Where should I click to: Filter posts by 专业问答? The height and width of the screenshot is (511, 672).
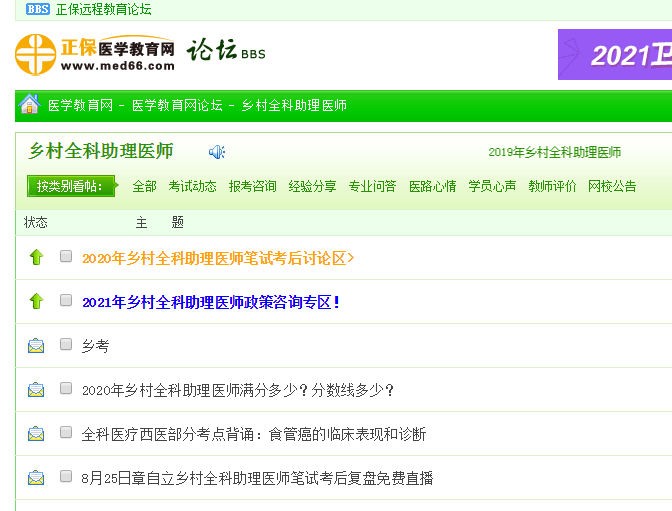pyautogui.click(x=372, y=186)
